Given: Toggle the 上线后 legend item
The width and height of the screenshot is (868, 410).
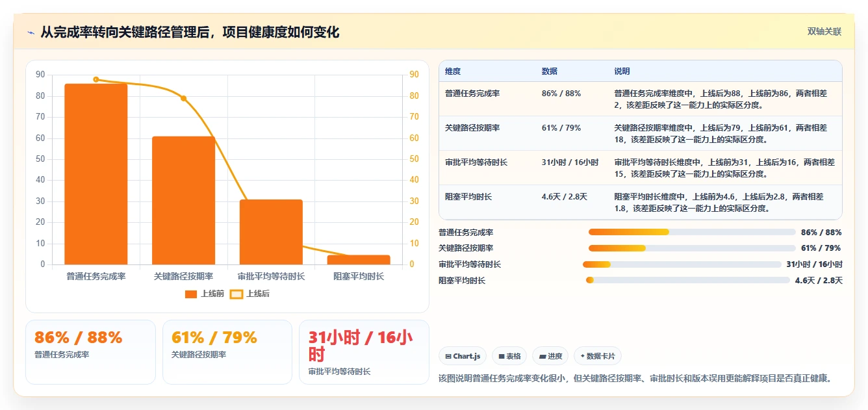Looking at the screenshot, I should pyautogui.click(x=250, y=294).
